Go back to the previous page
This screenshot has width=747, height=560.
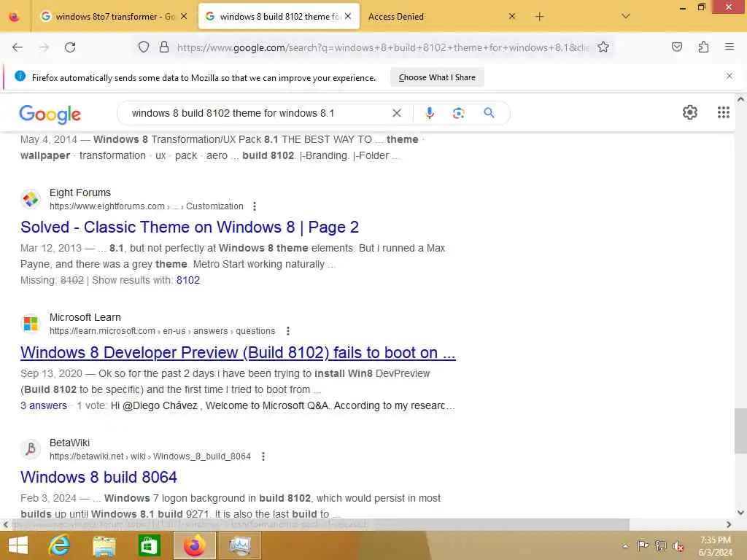coord(18,47)
